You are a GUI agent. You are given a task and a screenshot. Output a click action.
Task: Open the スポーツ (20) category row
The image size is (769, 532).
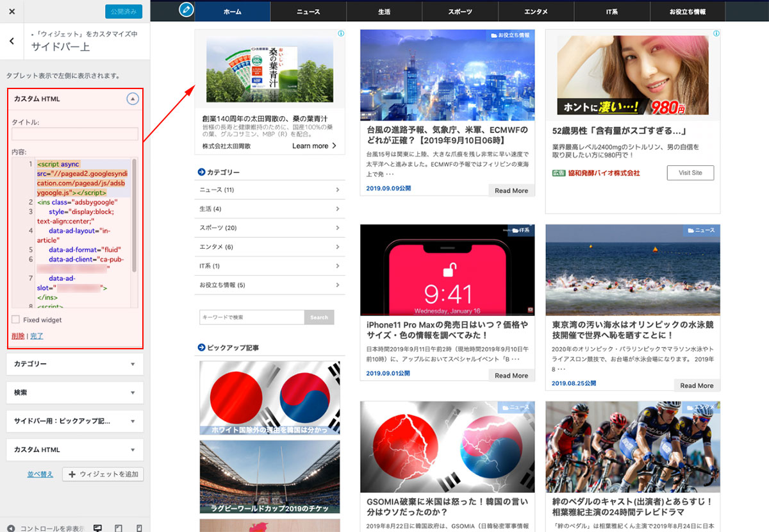pyautogui.click(x=269, y=228)
